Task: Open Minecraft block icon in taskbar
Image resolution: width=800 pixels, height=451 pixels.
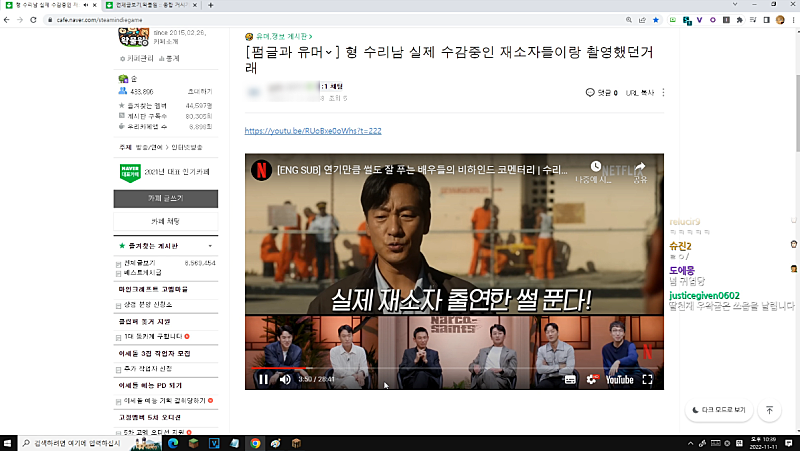Action: [193, 443]
